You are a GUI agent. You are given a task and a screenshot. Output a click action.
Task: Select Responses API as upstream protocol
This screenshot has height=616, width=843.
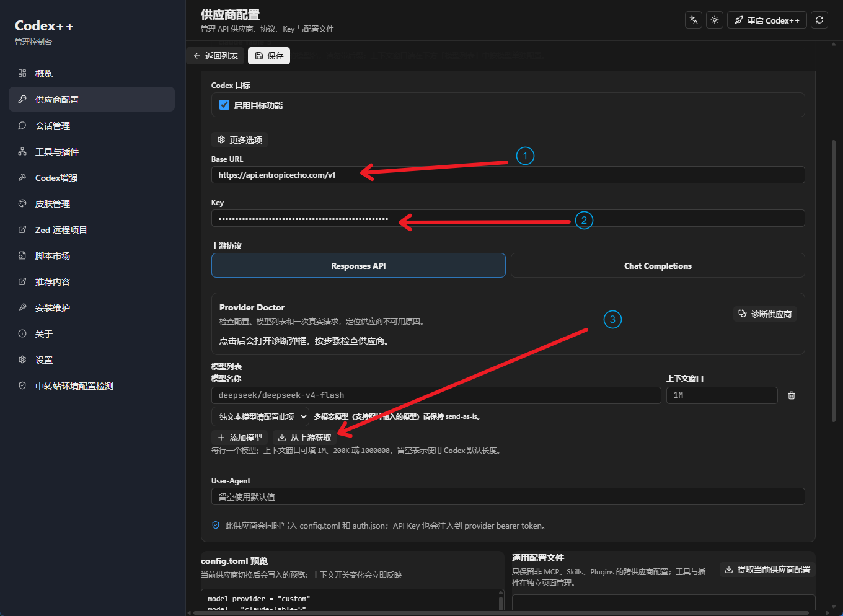pos(358,265)
